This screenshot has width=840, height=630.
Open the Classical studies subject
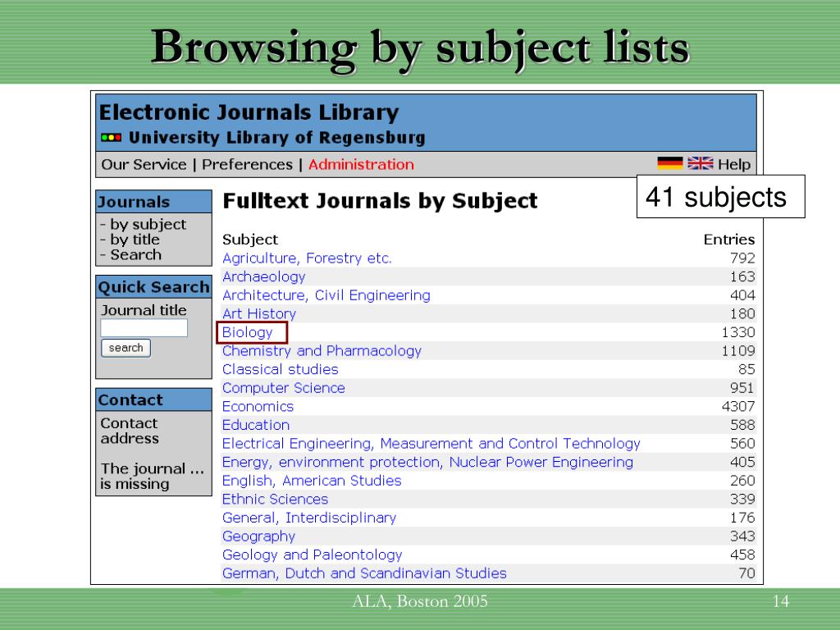click(281, 370)
